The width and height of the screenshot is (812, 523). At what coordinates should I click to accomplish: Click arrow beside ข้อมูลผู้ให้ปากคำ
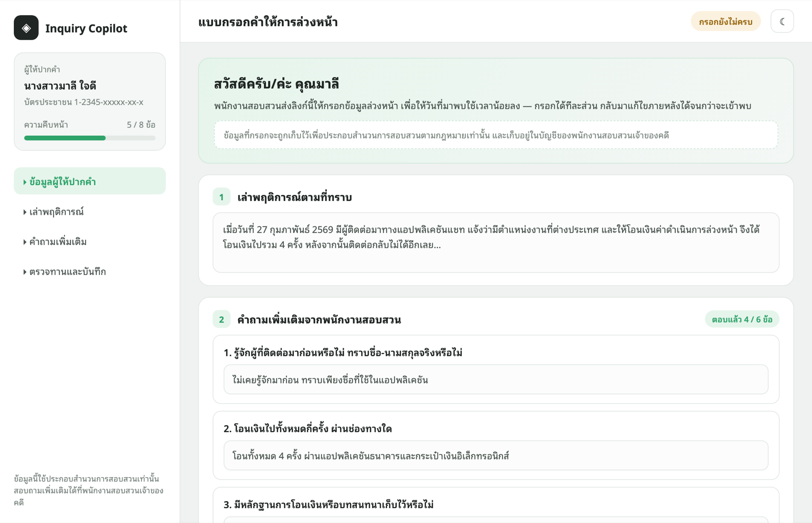point(25,181)
